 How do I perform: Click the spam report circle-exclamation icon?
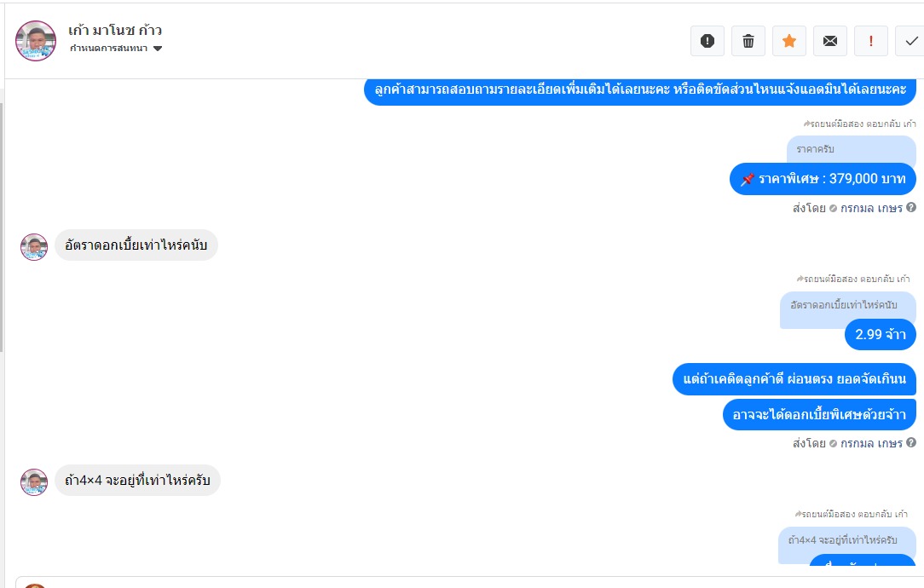pos(707,41)
